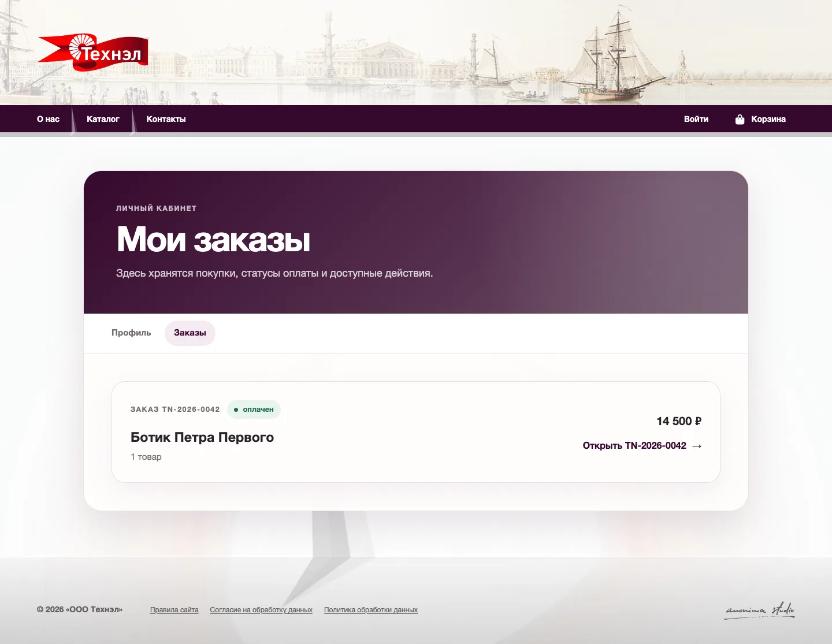
Task: Open the Правила сайта footer link
Action: pos(174,610)
